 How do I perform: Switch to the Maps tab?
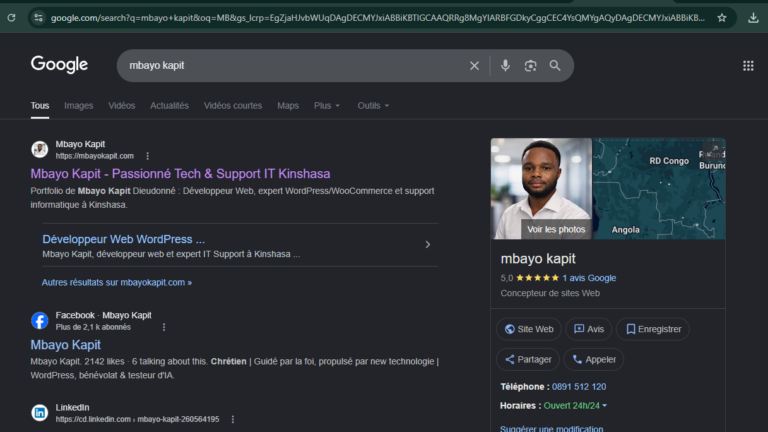coord(288,105)
